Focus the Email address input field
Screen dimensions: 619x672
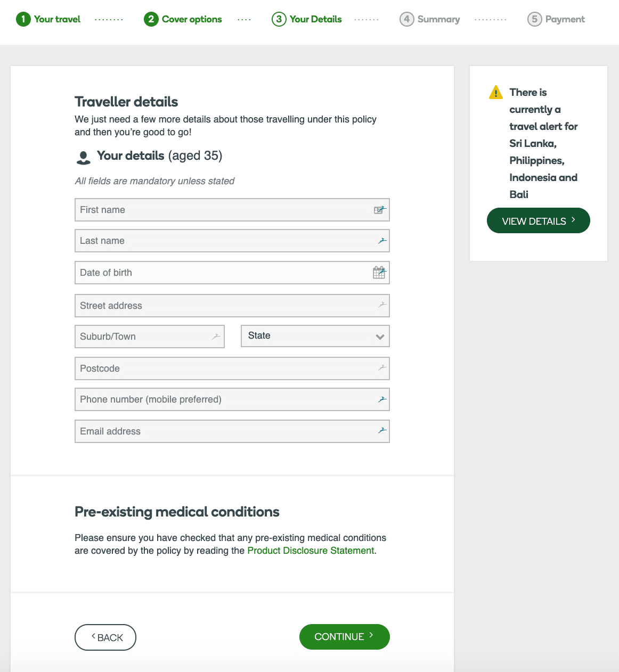point(224,431)
